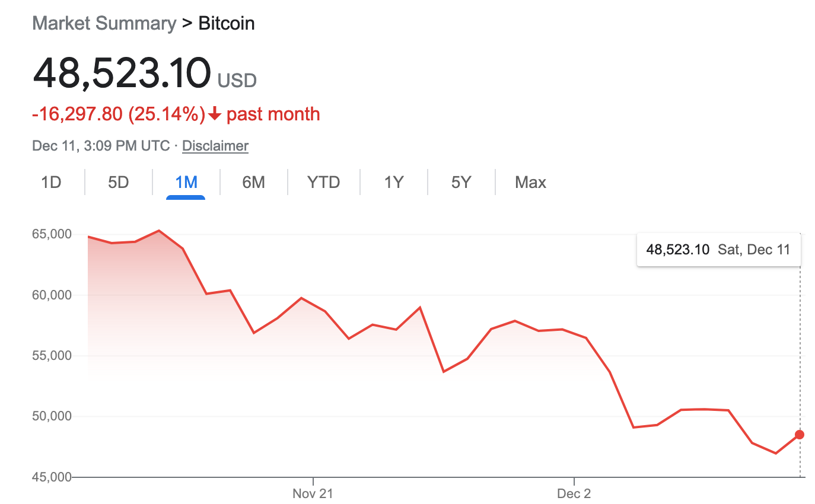This screenshot has width=815, height=504.
Task: Click the Bitcoin title text
Action: (226, 24)
